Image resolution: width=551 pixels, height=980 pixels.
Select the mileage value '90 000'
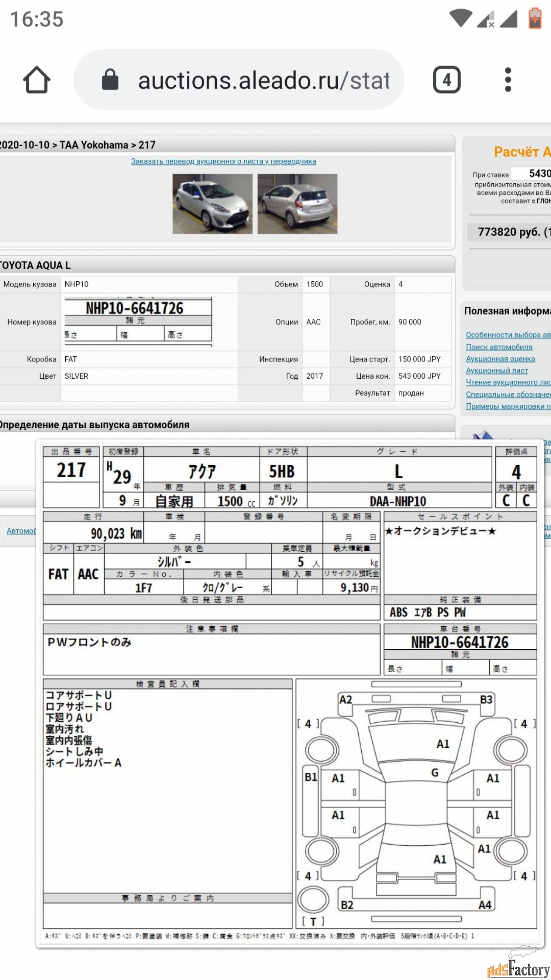[x=410, y=322]
